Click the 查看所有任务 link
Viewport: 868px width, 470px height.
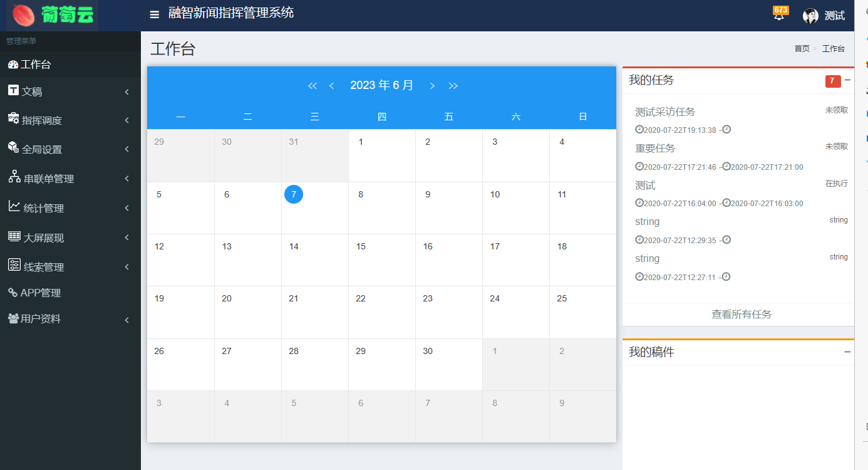pos(741,315)
